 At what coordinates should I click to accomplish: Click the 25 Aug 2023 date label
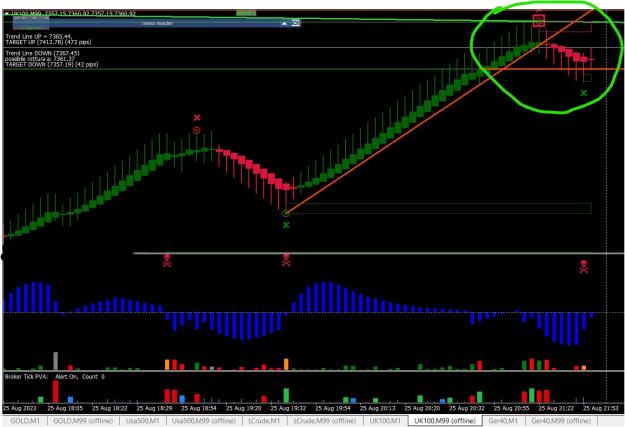tap(20, 409)
